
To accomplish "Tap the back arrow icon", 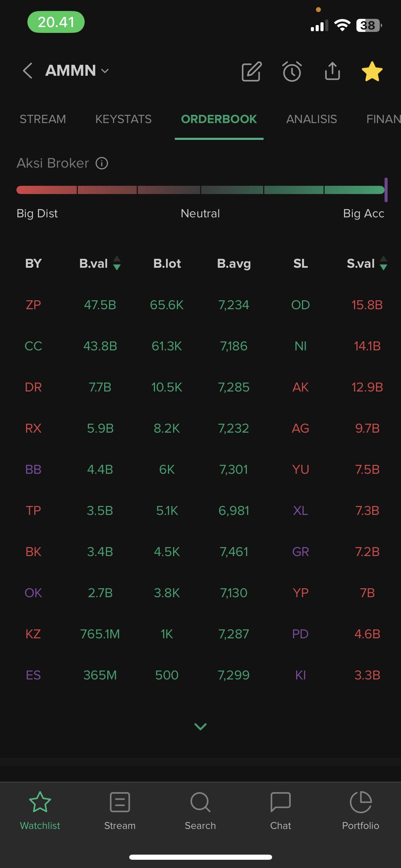I will pos(27,71).
